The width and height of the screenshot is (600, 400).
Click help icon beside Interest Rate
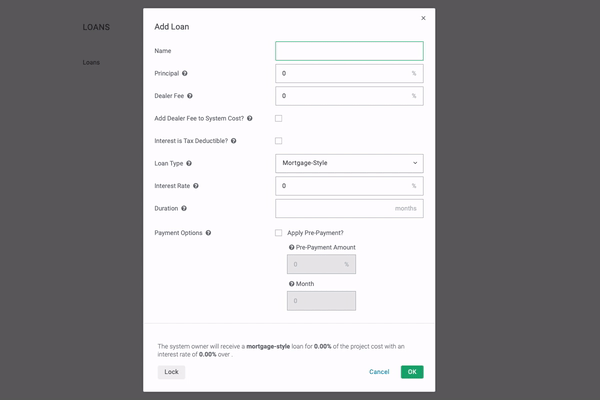click(x=196, y=186)
